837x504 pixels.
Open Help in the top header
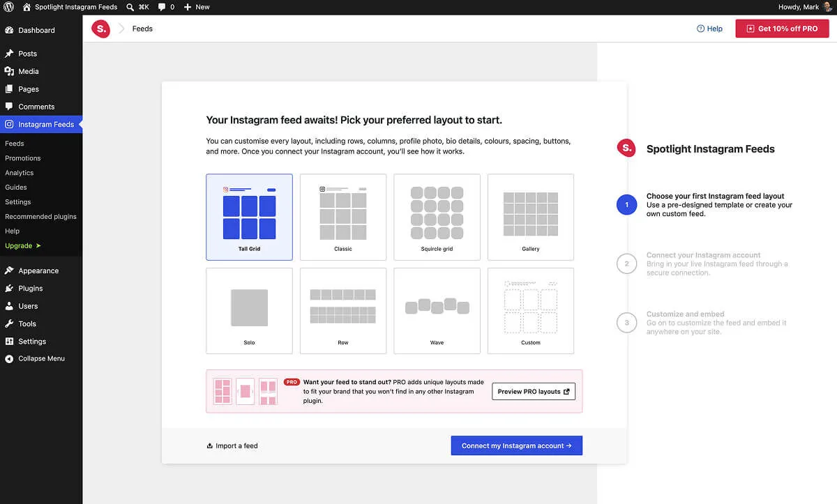pos(709,29)
